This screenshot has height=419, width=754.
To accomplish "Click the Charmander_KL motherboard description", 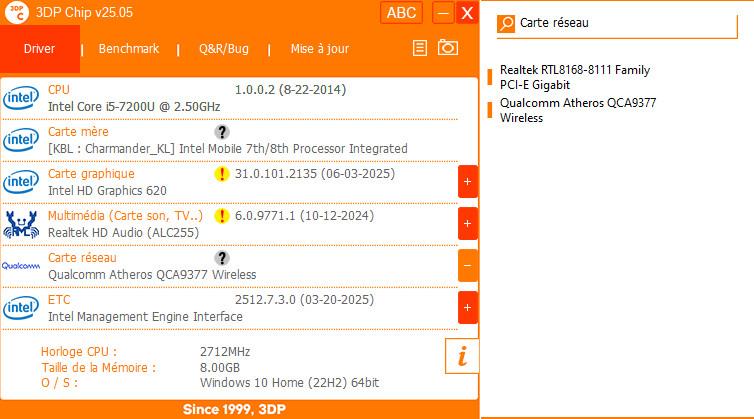I will [228, 149].
